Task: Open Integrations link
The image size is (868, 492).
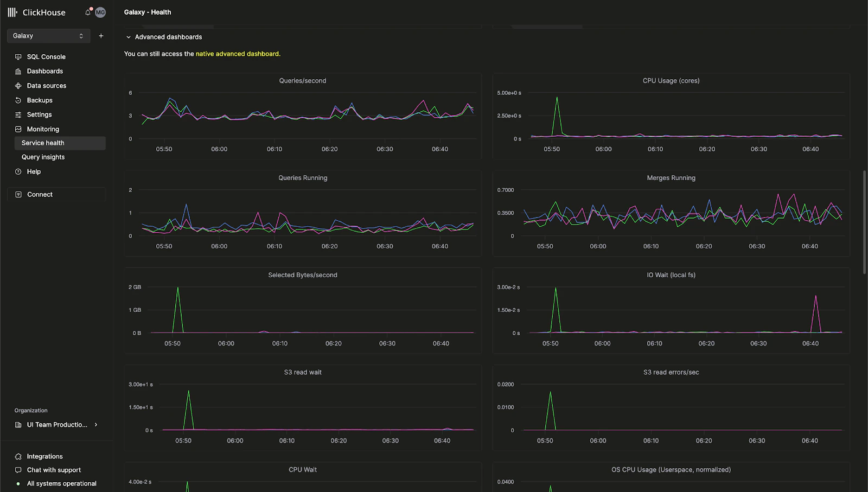Action: pos(45,457)
